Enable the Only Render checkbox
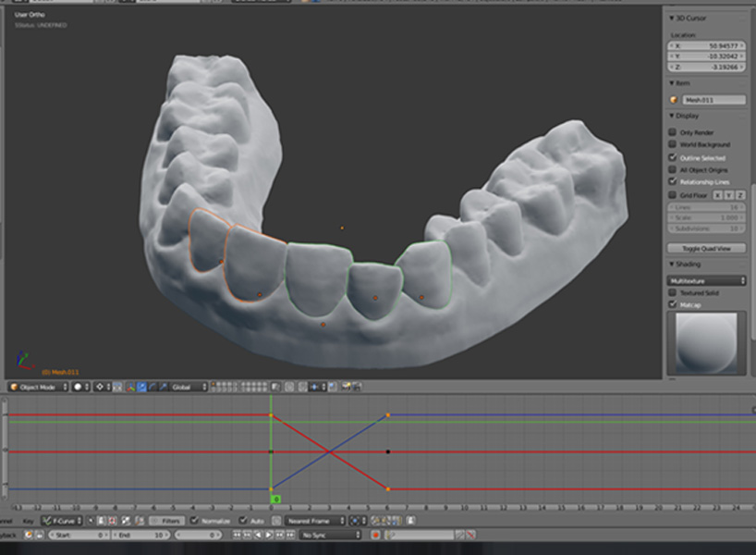This screenshot has height=555, width=756. [673, 132]
